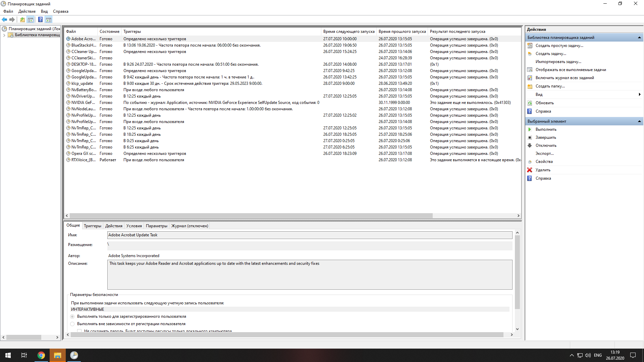
Task: Click the Создать задачу icon
Action: 530,54
